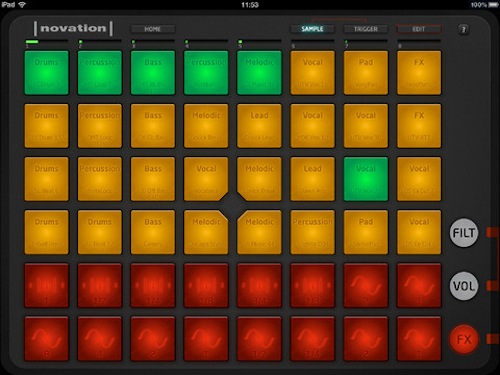The image size is (500, 375).
Task: Select the round VOL mode button
Action: 464,286
